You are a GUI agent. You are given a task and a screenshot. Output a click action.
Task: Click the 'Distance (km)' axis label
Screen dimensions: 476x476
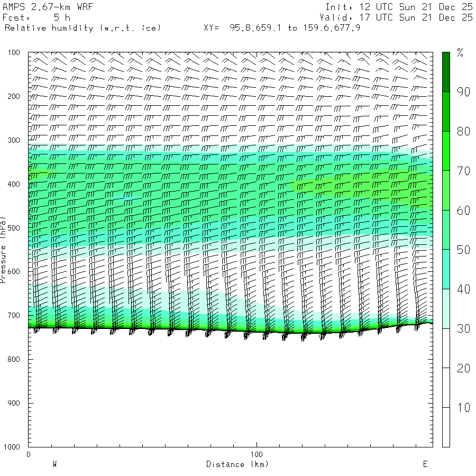click(x=237, y=464)
